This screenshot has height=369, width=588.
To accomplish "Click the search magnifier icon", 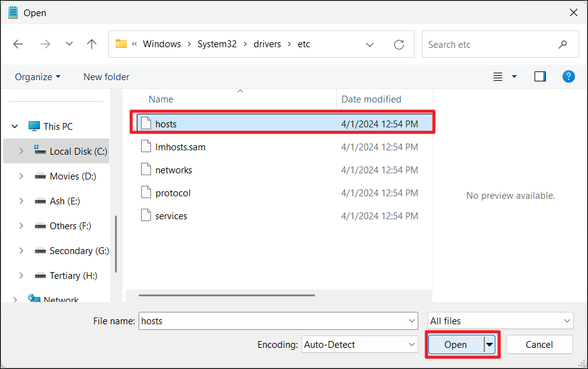I will coord(563,44).
